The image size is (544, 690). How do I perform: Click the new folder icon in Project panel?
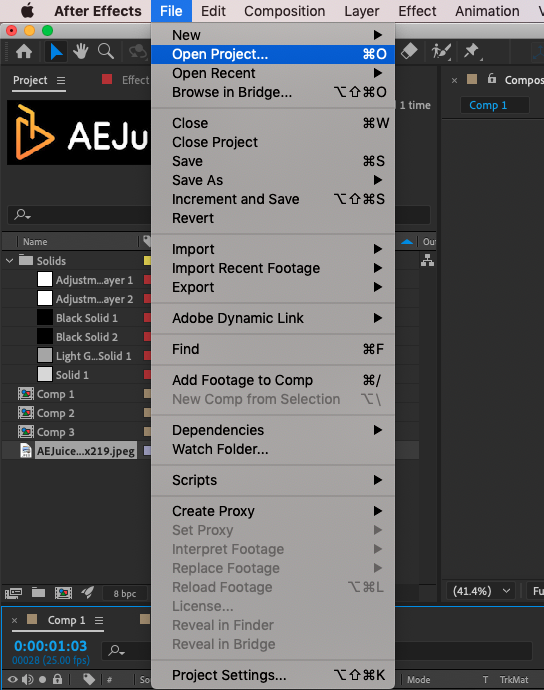click(x=38, y=593)
